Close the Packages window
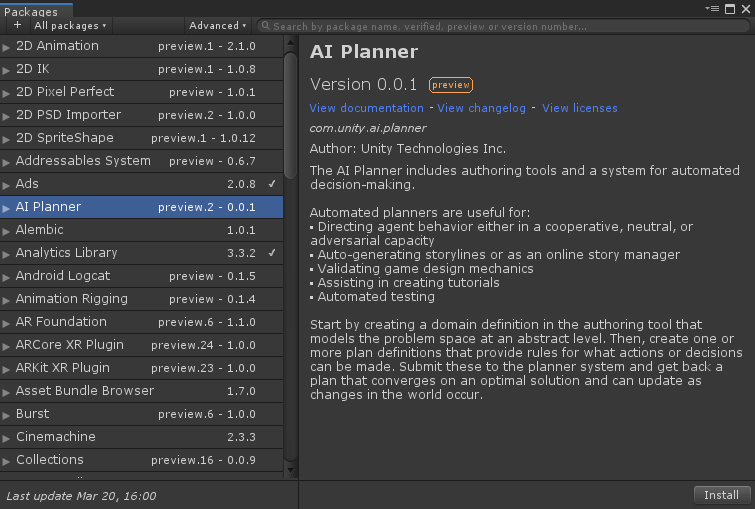The width and height of the screenshot is (755, 509). pos(746,9)
